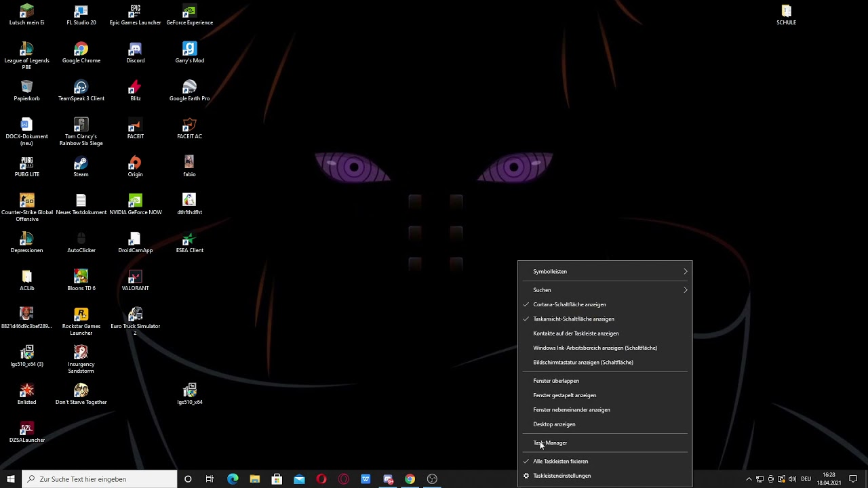Select Euro Truck Simulator 2 icon
This screenshot has width=868, height=488.
tap(135, 322)
